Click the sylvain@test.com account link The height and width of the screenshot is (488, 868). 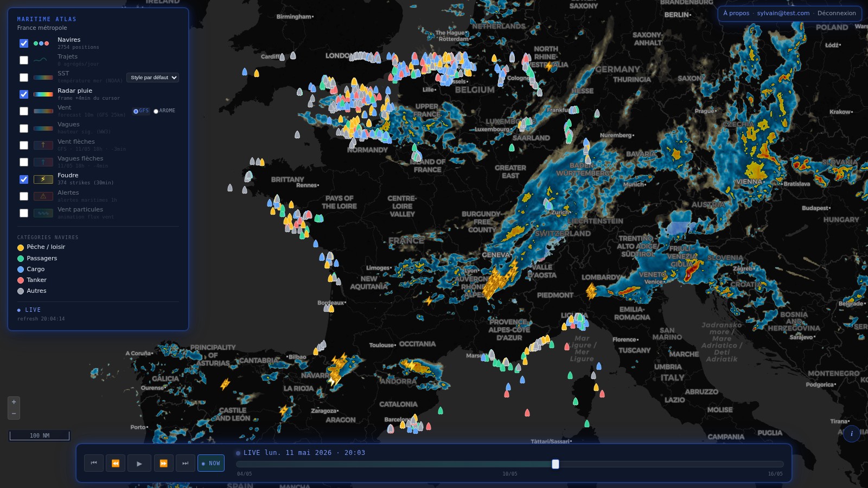[783, 14]
